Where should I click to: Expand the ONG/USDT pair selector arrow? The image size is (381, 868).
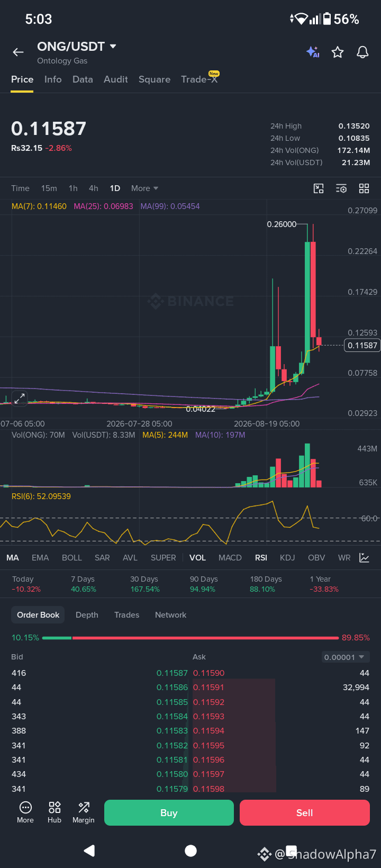click(113, 47)
